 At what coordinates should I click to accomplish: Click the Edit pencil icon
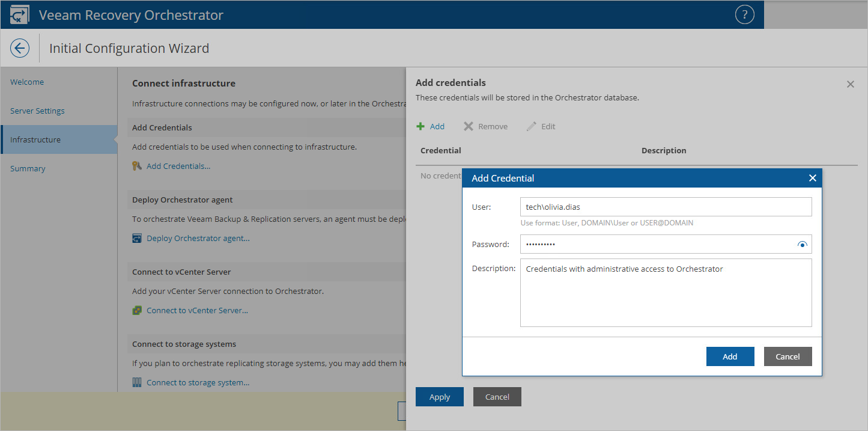[531, 126]
